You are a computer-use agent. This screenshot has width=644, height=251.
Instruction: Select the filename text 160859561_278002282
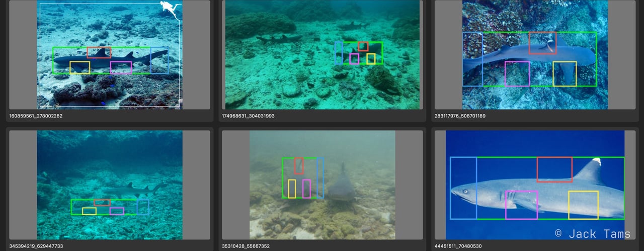[36, 116]
